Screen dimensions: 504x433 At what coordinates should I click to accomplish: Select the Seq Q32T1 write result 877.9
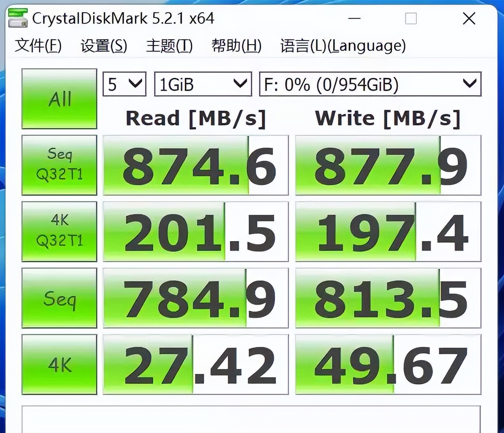[x=388, y=165]
